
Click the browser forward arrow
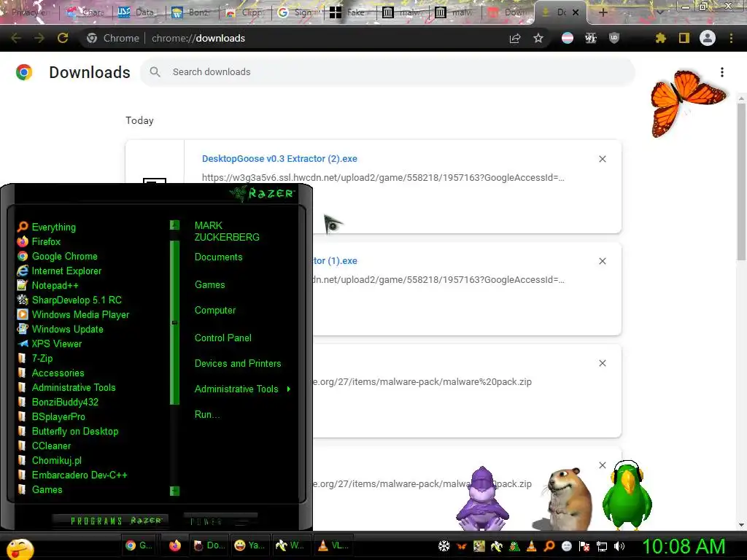coord(39,38)
